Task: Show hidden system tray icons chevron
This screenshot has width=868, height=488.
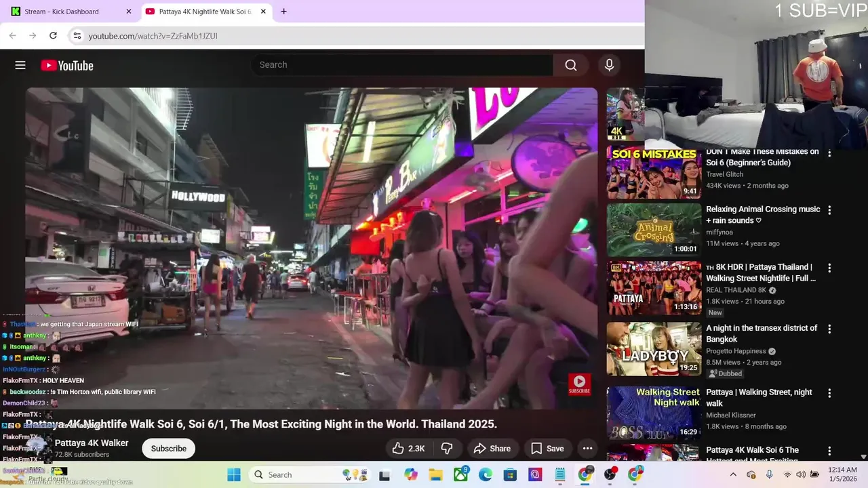Action: pos(733,474)
